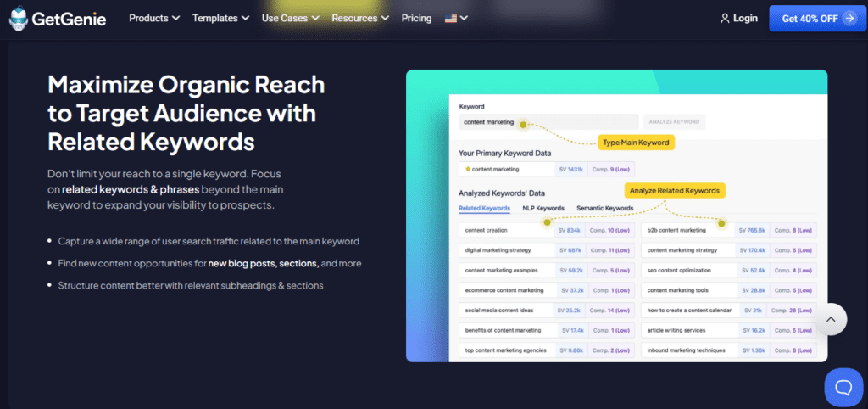Click the Get 40% OFF button
The image size is (868, 409).
tap(818, 19)
